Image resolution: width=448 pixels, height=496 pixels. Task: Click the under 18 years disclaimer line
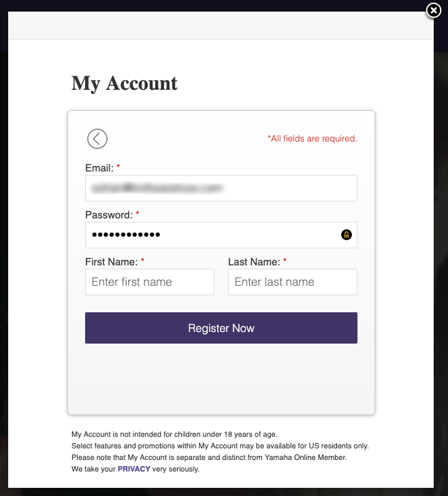(174, 434)
